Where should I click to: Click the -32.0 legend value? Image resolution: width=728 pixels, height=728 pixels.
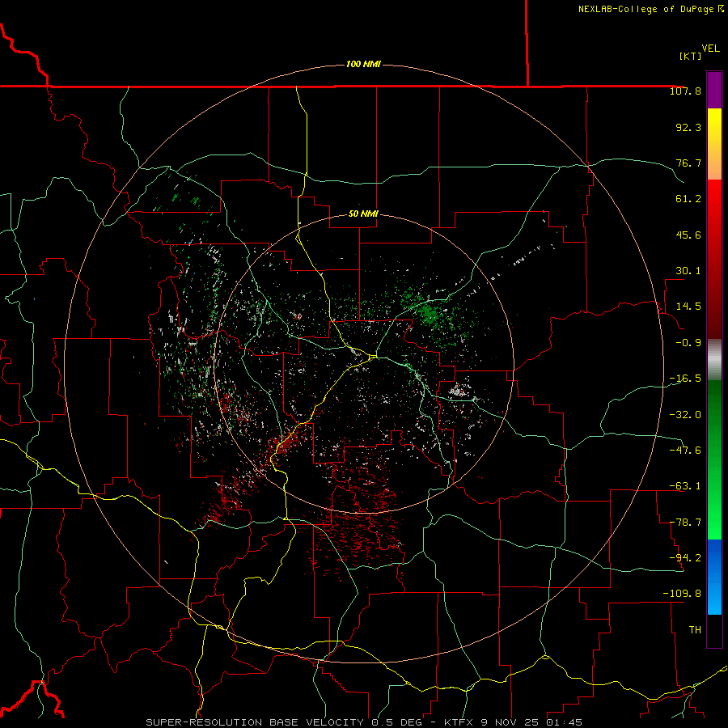point(685,414)
